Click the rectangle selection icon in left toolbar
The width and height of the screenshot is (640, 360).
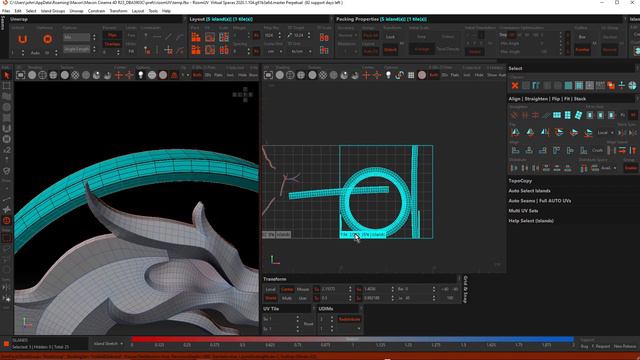[x=7, y=86]
